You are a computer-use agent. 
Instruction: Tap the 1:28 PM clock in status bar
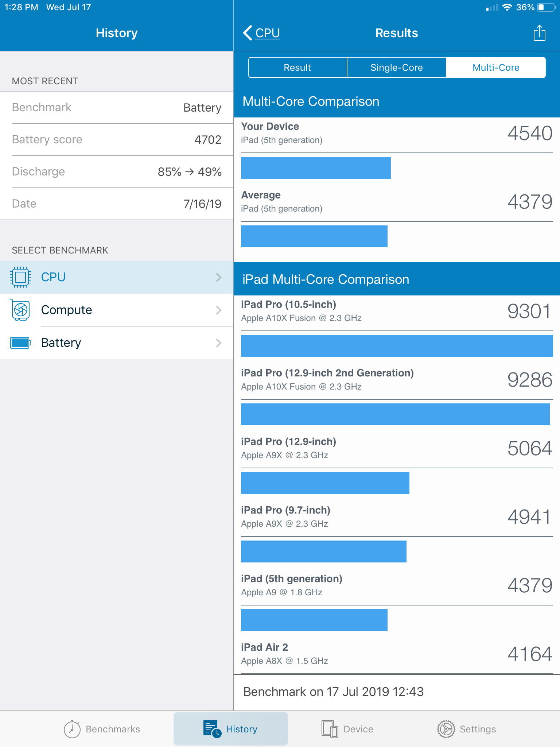21,7
